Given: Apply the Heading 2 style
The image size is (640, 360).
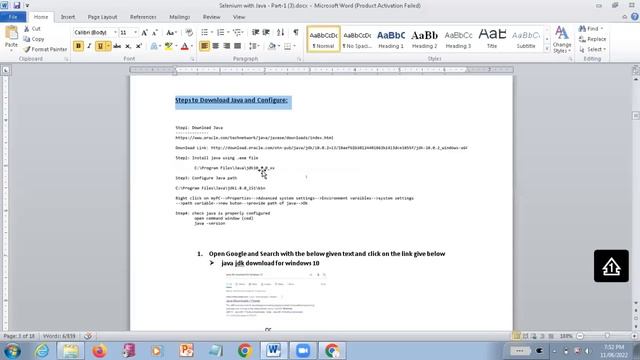Looking at the screenshot, I should pyautogui.click(x=424, y=39).
